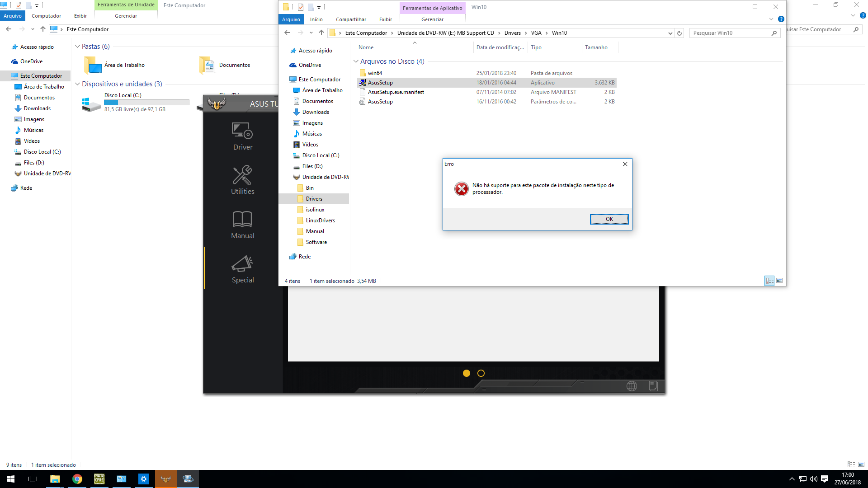Image resolution: width=868 pixels, height=488 pixels.
Task: Open Driver section in ASUS TUF installer
Action: coord(243,136)
